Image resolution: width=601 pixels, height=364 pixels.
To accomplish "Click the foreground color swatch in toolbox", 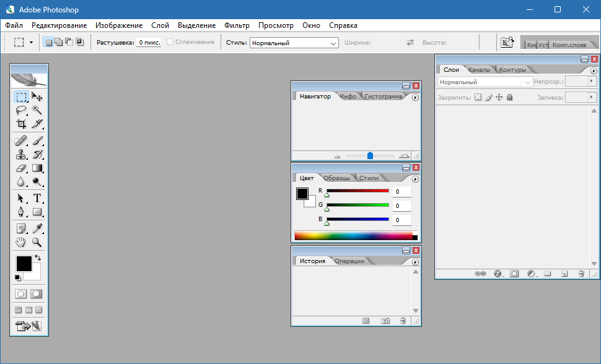I will click(x=24, y=263).
